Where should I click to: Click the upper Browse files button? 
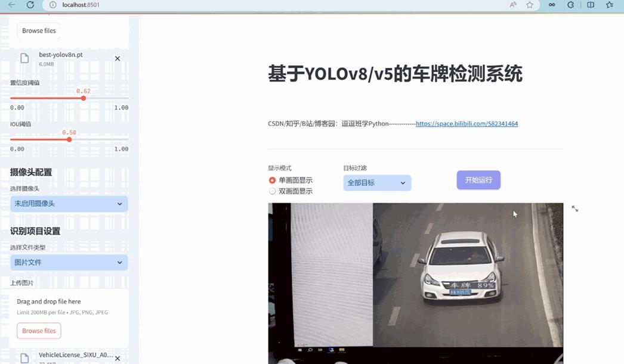(38, 30)
